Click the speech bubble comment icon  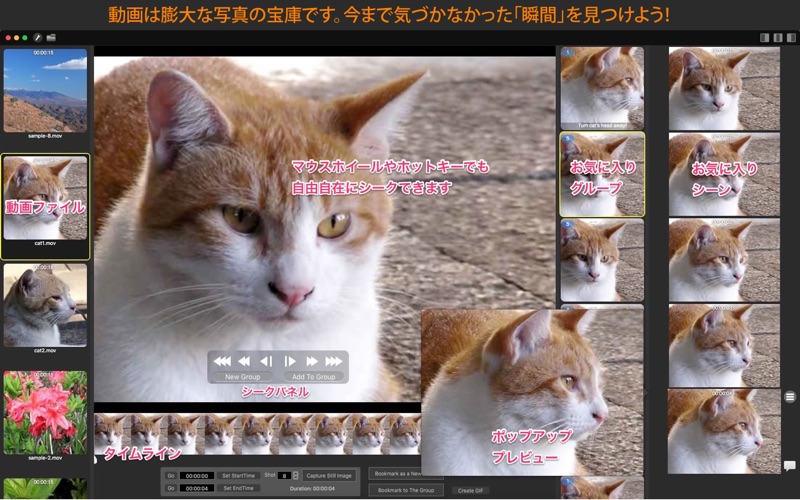[789, 465]
